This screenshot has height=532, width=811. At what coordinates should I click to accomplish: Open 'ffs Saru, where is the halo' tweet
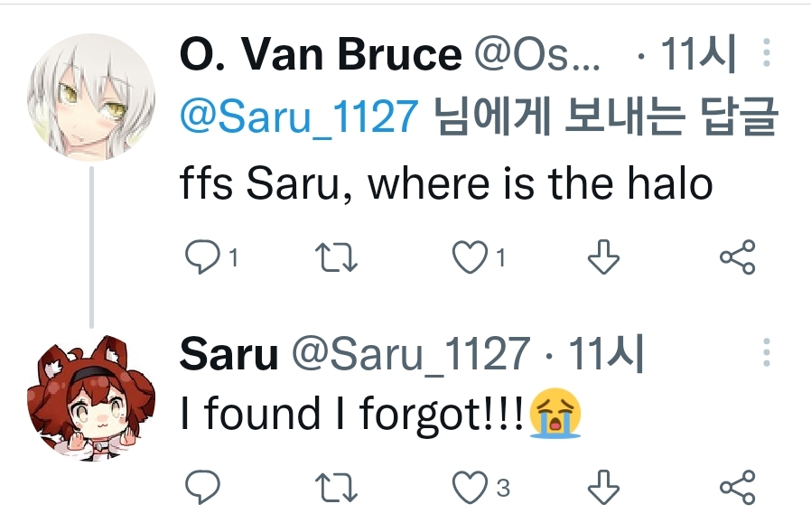click(x=446, y=185)
